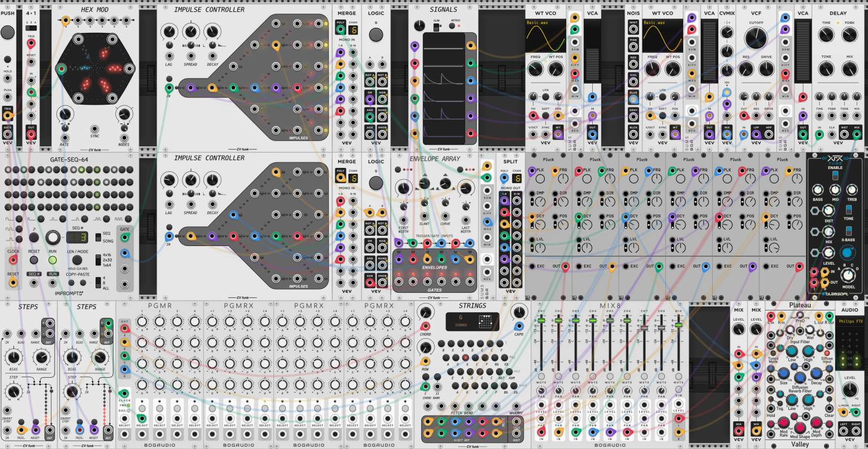
Task: Flip the 4/8/ALL switch on GATE-SEQ-64
Action: pyautogui.click(x=98, y=283)
